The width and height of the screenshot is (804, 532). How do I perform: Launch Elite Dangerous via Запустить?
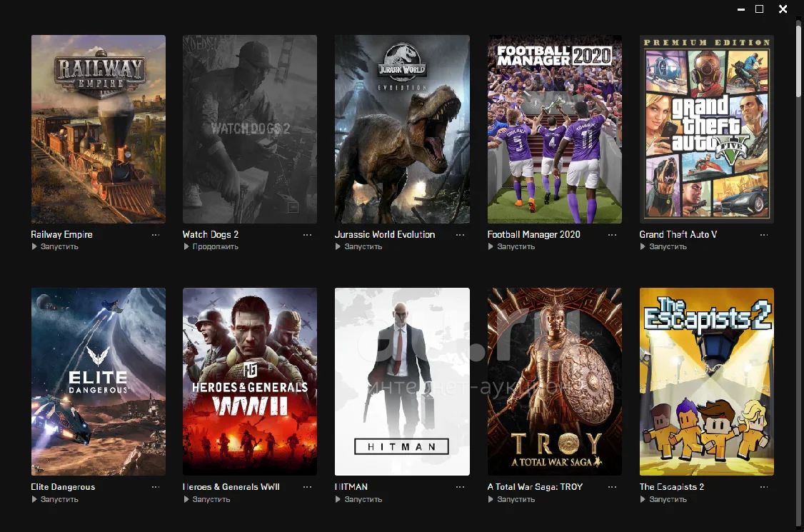55,499
